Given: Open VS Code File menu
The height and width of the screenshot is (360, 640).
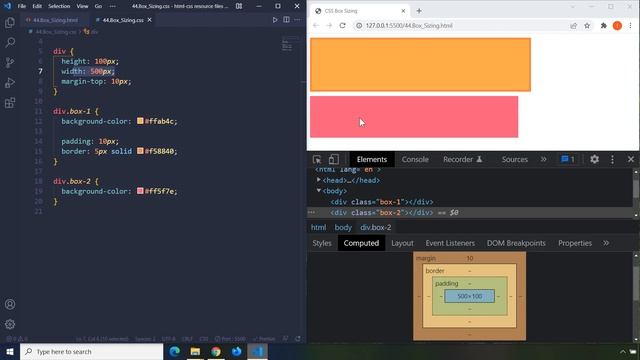Looking at the screenshot, I should pos(22,6).
